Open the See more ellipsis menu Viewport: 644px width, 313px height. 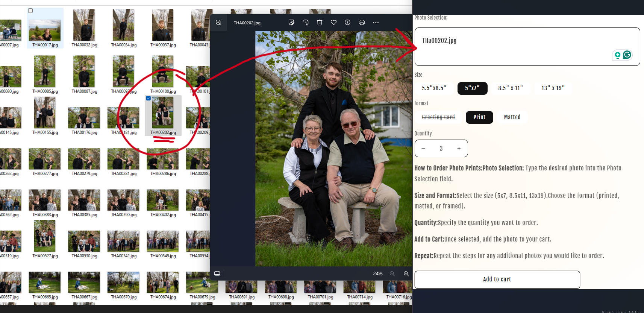(x=376, y=23)
